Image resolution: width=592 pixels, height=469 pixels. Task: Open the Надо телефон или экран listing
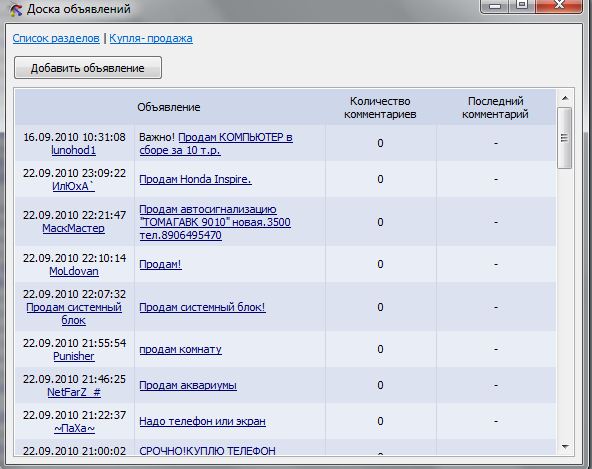click(202, 421)
